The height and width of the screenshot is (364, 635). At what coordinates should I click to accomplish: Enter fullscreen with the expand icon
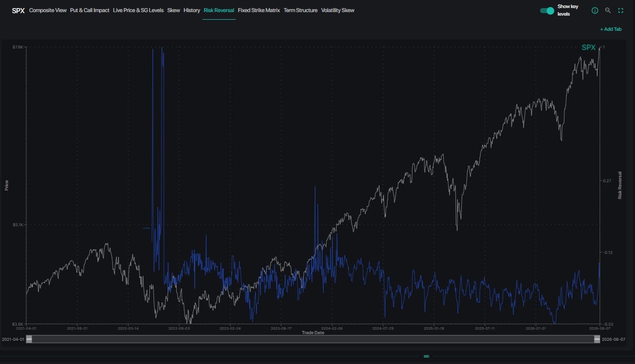621,11
